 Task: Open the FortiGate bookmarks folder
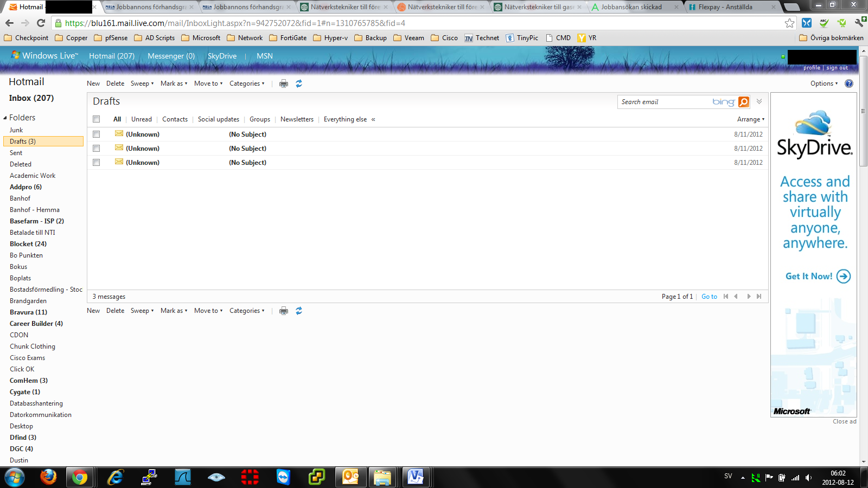click(x=288, y=38)
